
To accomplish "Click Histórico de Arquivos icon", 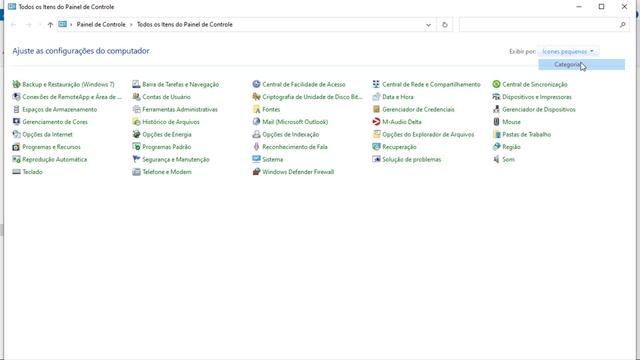I will tap(136, 122).
